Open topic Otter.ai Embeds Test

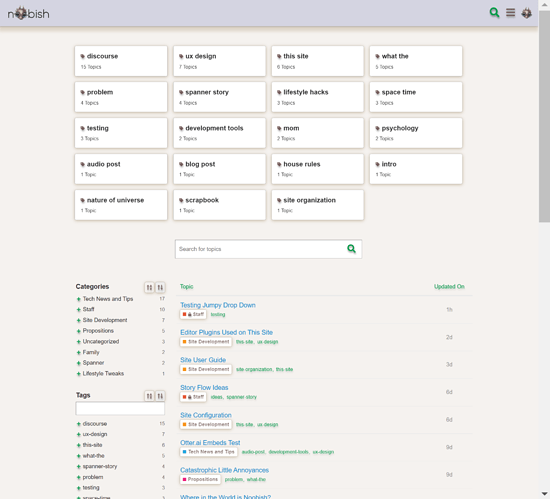click(x=210, y=443)
